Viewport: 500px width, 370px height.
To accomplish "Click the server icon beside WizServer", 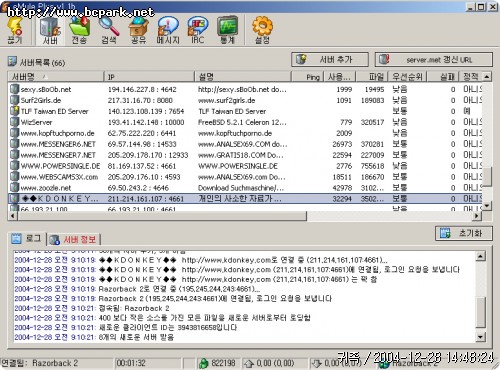I will point(14,122).
